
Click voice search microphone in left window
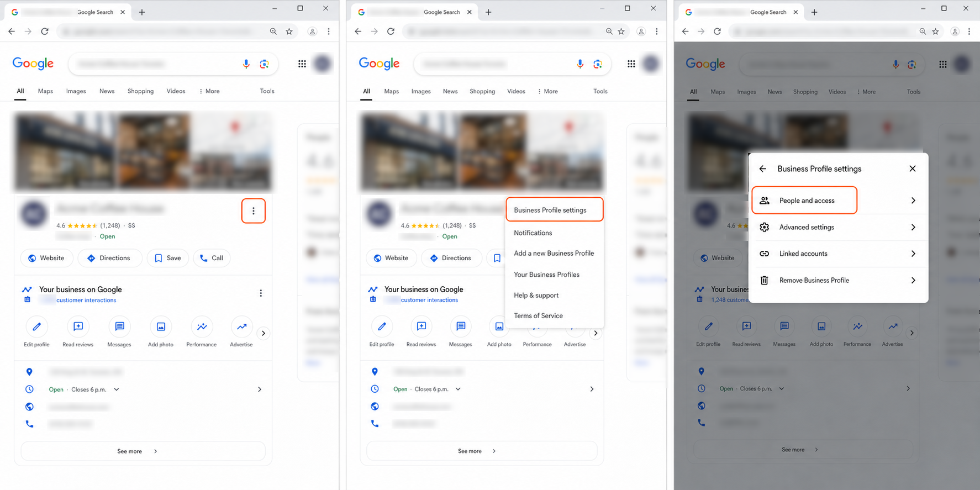246,64
